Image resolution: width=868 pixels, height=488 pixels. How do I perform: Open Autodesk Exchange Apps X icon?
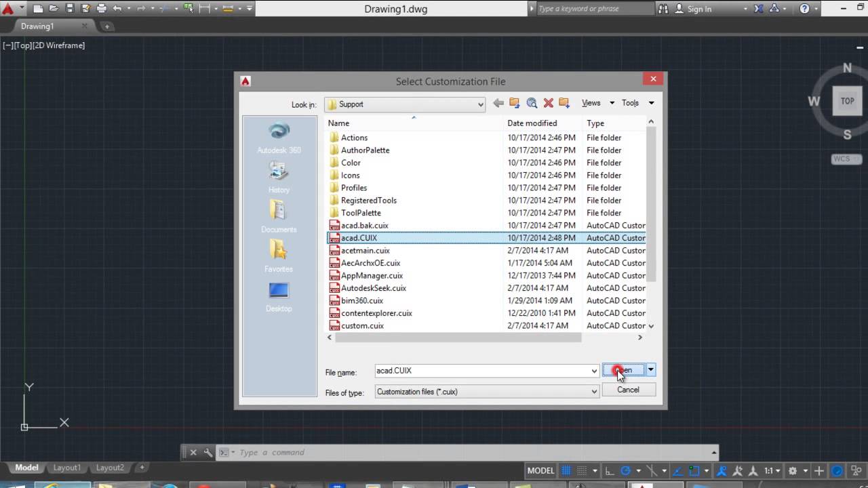tap(759, 9)
